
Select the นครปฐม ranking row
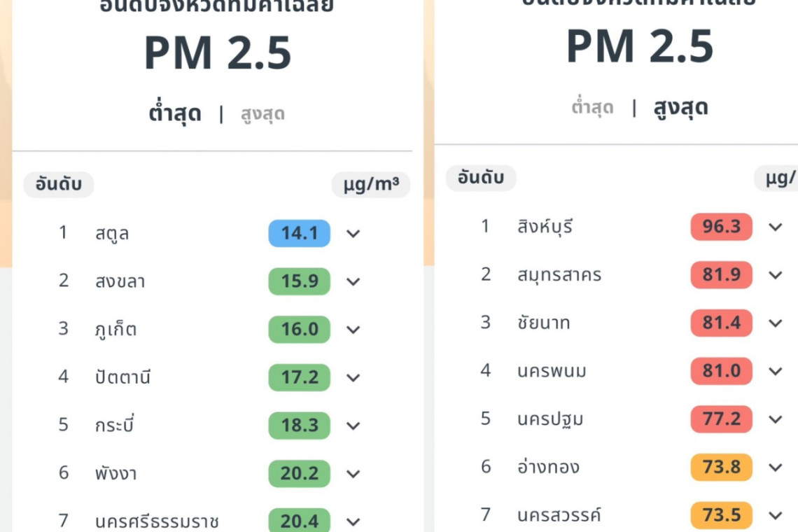550,419
